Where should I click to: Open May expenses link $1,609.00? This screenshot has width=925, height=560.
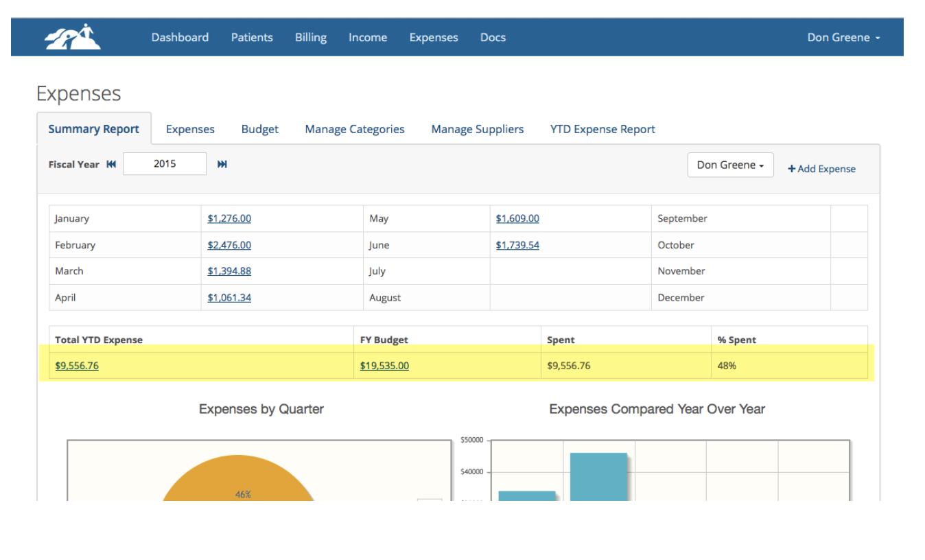pyautogui.click(x=517, y=218)
